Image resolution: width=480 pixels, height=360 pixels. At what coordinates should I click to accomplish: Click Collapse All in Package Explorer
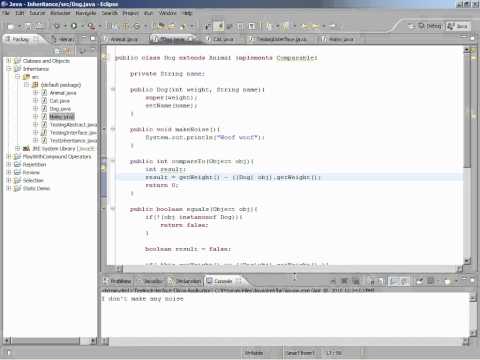coord(58,51)
